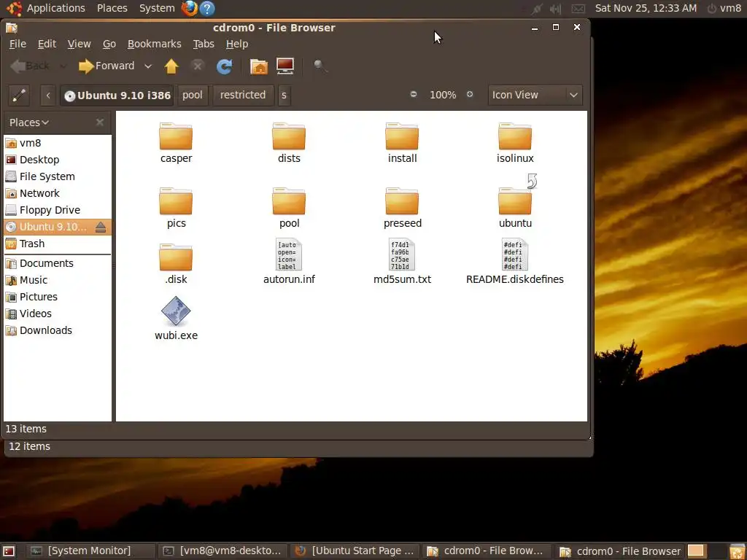Open the File menu
The height and width of the screenshot is (560, 747).
[18, 44]
